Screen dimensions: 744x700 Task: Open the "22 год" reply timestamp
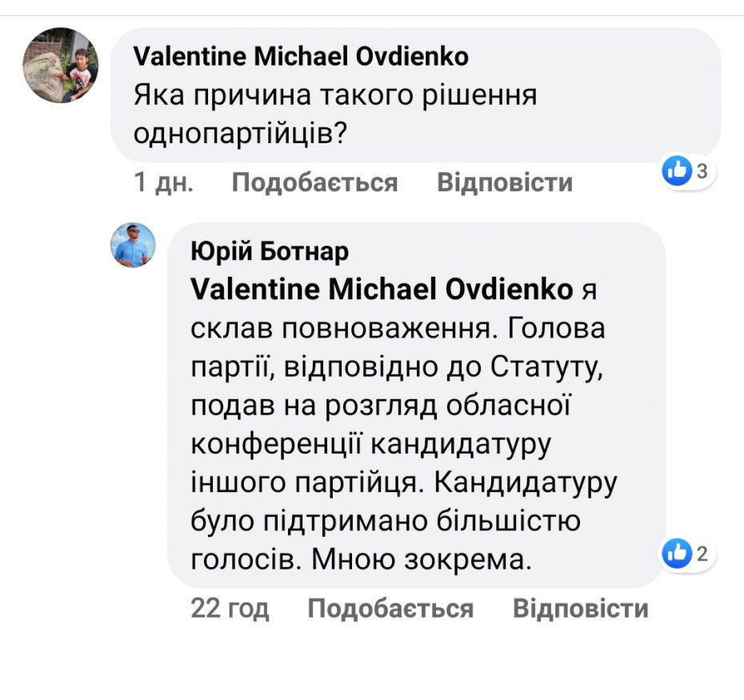tap(230, 609)
